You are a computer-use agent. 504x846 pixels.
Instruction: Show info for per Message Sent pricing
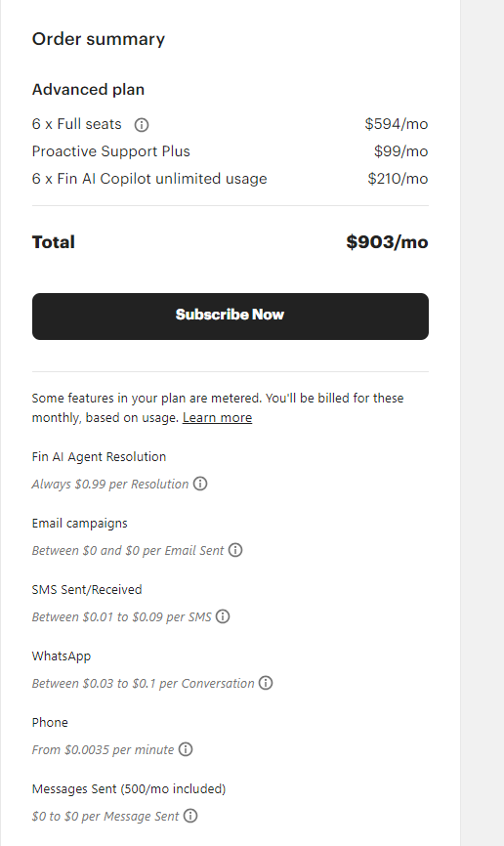point(190,816)
